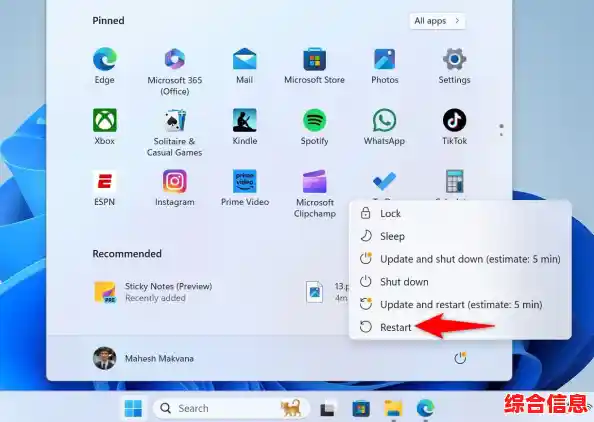Open the To Do checkmark app
The width and height of the screenshot is (594, 422).
[x=384, y=182]
